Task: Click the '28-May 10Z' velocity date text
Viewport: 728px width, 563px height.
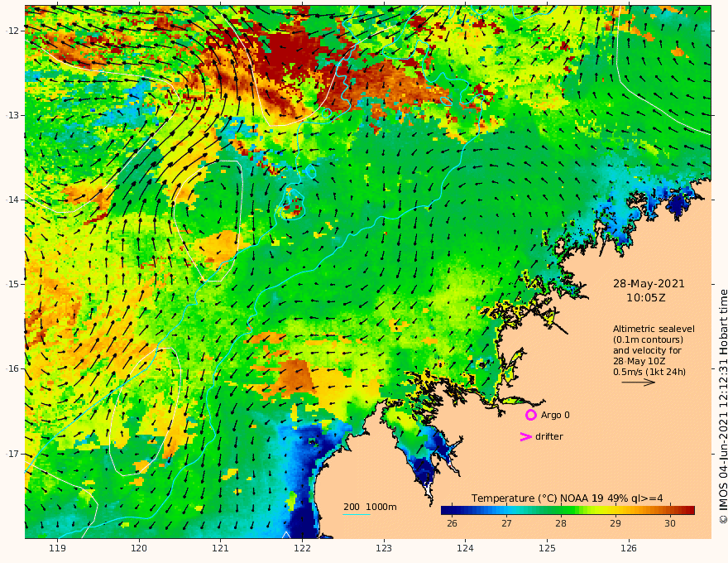Action: [639, 361]
